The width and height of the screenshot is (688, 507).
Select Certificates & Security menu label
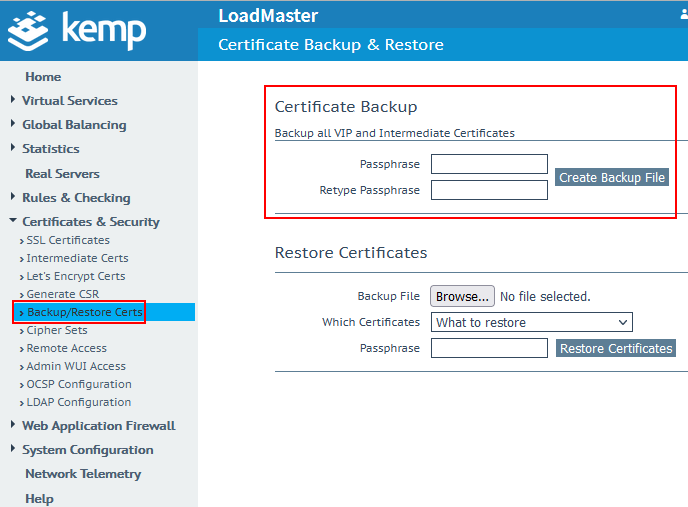(x=91, y=222)
